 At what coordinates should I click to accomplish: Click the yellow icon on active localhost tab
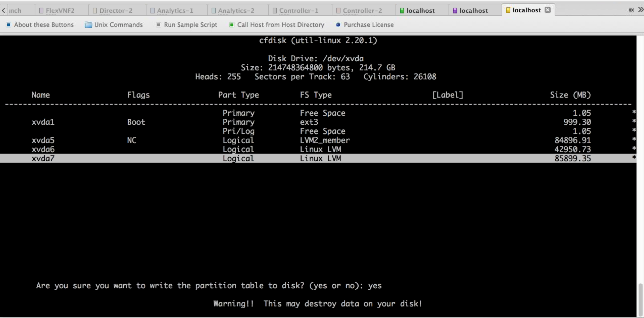point(508,10)
